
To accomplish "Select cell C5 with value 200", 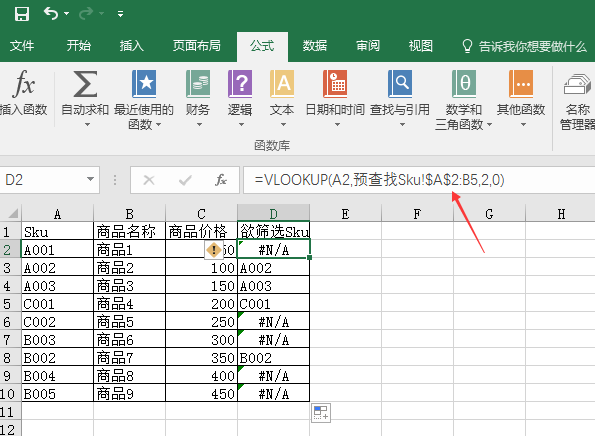I will (x=201, y=304).
